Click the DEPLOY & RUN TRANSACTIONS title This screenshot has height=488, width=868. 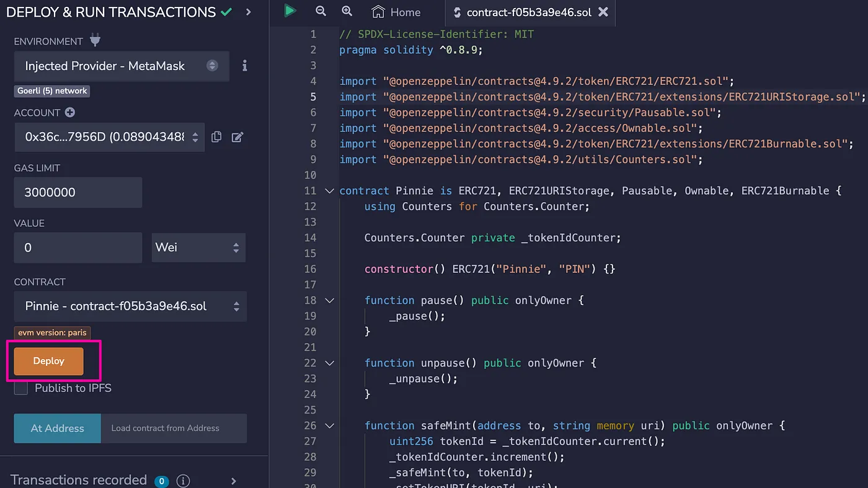coord(111,12)
